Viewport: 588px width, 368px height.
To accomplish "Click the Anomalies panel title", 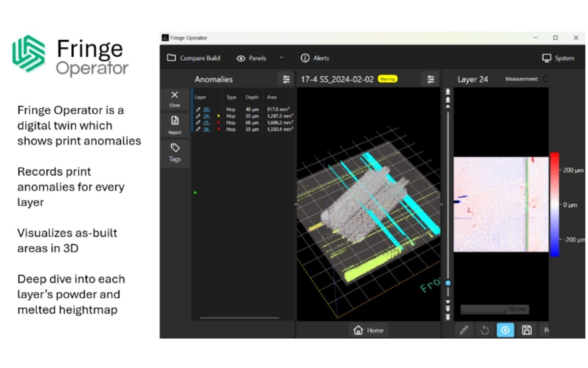I will point(214,79).
